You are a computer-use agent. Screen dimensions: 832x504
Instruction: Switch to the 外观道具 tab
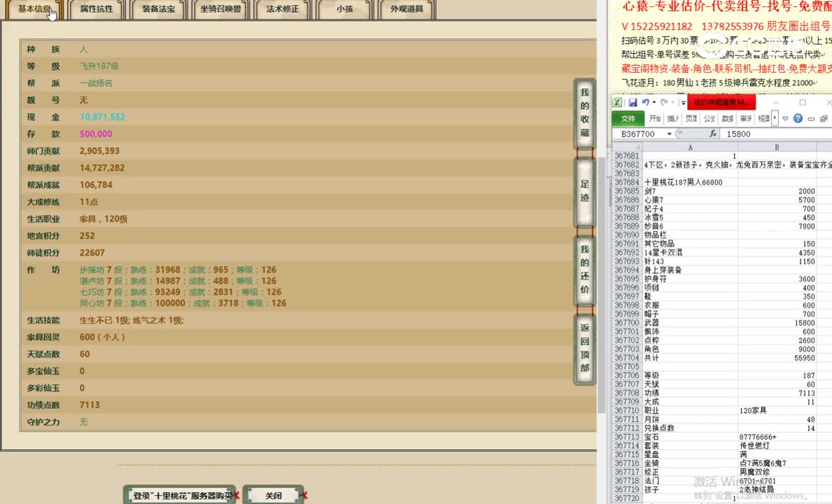pyautogui.click(x=407, y=10)
